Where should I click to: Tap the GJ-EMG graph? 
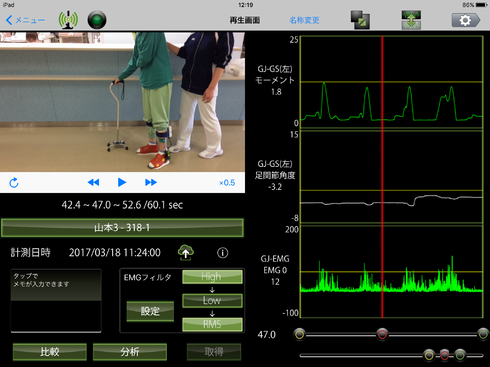click(392, 272)
